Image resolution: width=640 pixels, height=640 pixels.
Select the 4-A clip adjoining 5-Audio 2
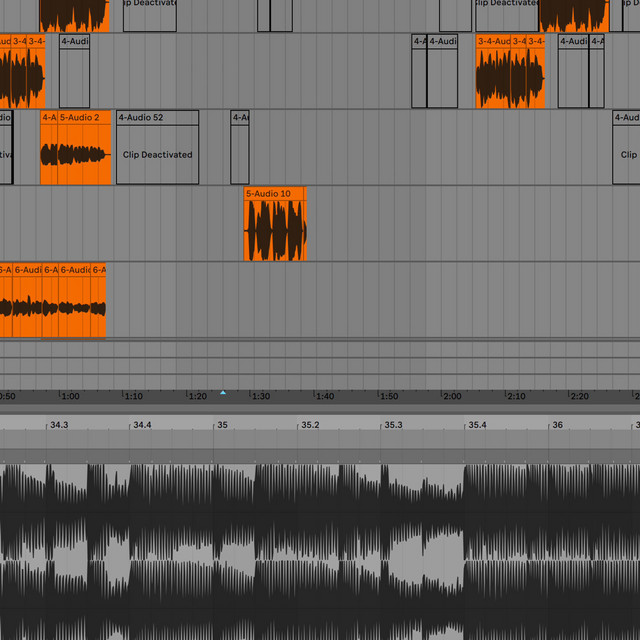(49, 147)
